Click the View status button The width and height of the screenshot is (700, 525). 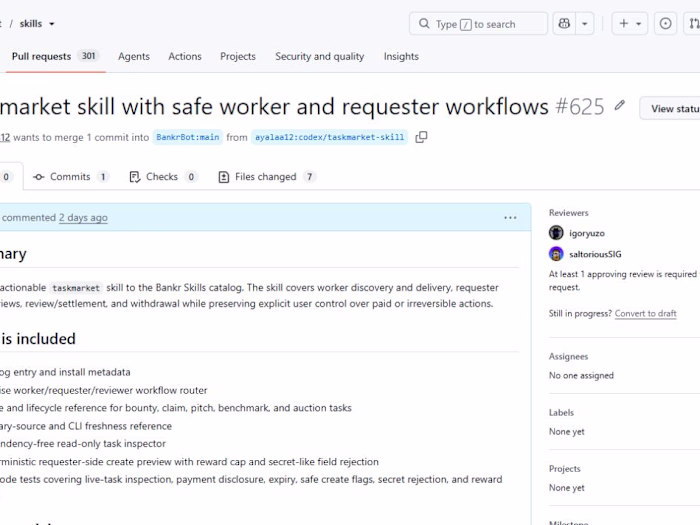click(x=670, y=108)
